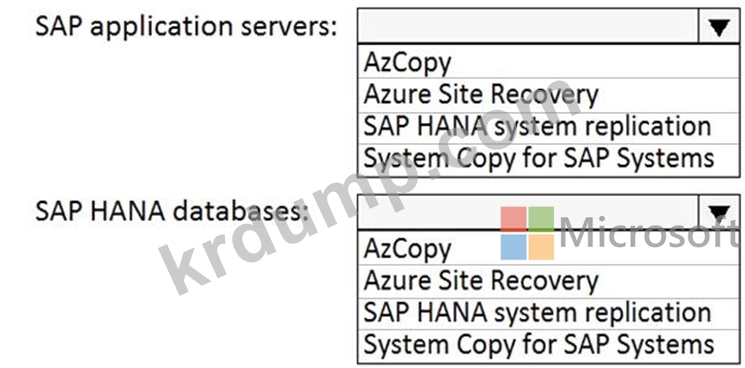
Task: Click the blue square of the Microsoft logo
Action: pos(514,247)
